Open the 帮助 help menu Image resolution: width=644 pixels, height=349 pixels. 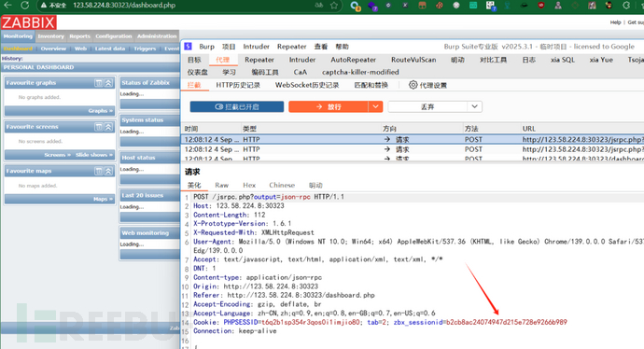[x=343, y=47]
